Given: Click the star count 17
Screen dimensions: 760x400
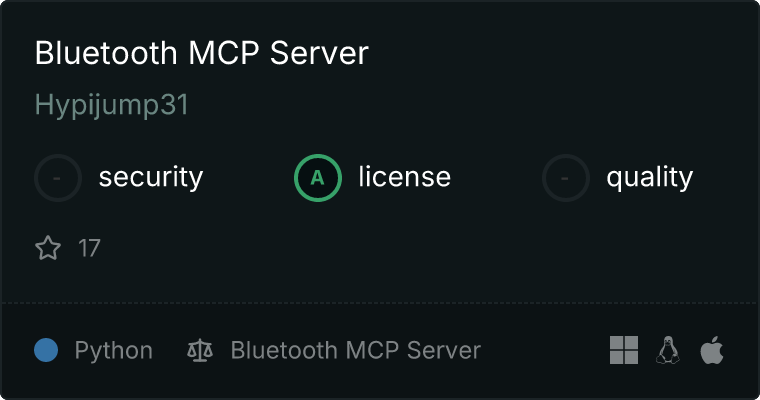Looking at the screenshot, I should click(x=89, y=248).
